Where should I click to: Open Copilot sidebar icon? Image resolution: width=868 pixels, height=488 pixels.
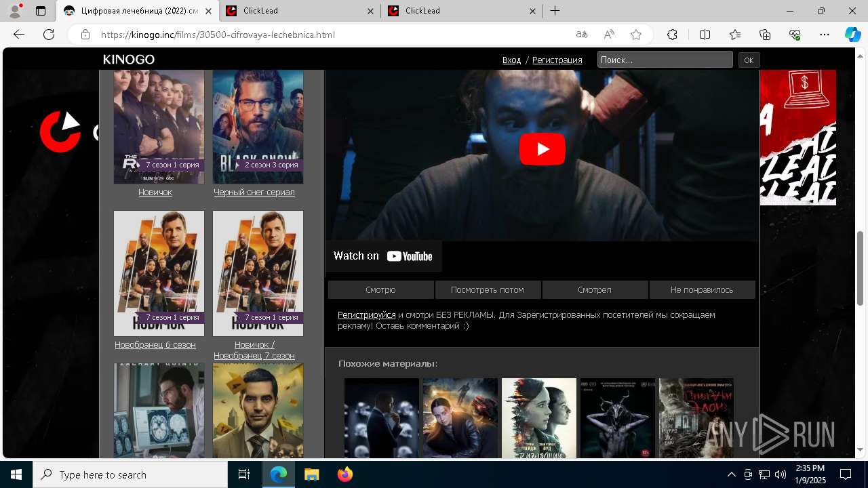852,35
